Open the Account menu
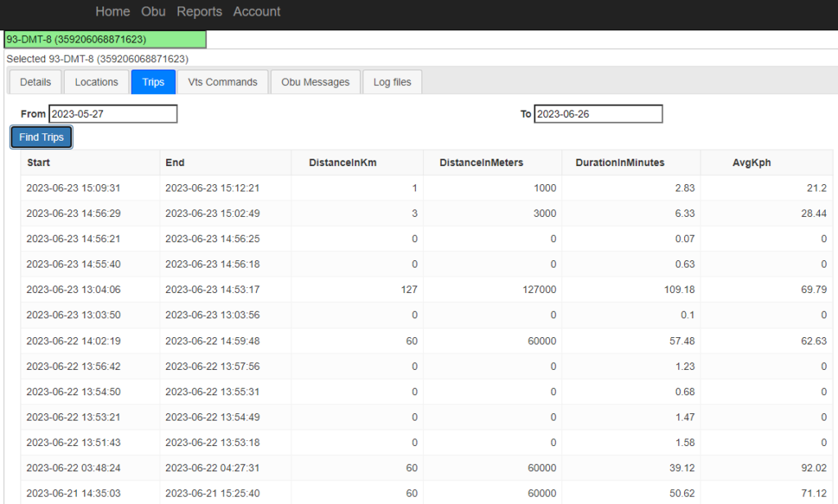838x504 pixels. click(x=256, y=11)
